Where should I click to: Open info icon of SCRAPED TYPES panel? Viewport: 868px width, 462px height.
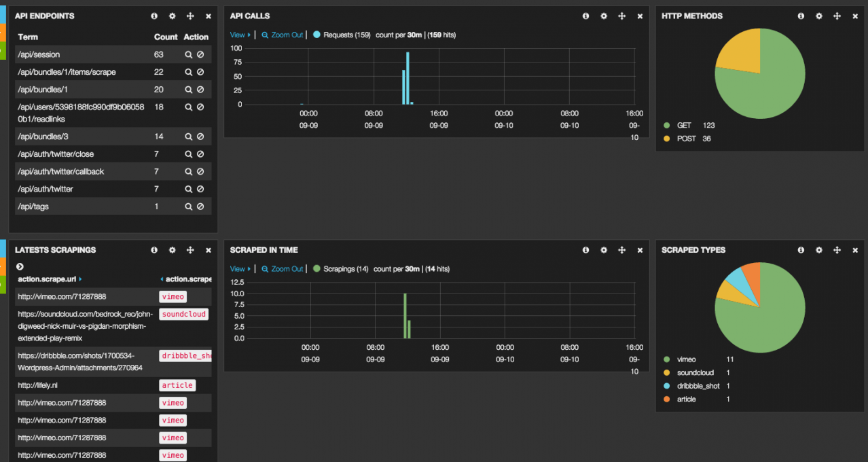[801, 250]
